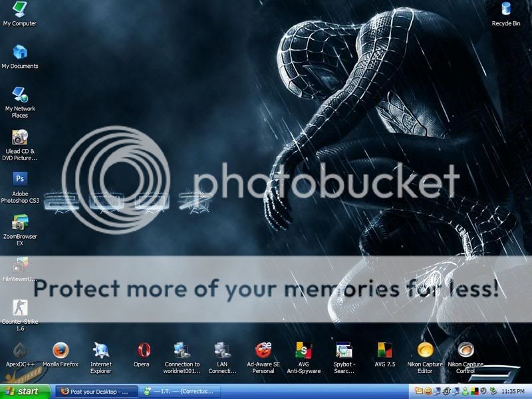Image resolution: width=532 pixels, height=399 pixels.
Task: Launch the Nikon Capture Editor shortcut
Action: point(425,358)
